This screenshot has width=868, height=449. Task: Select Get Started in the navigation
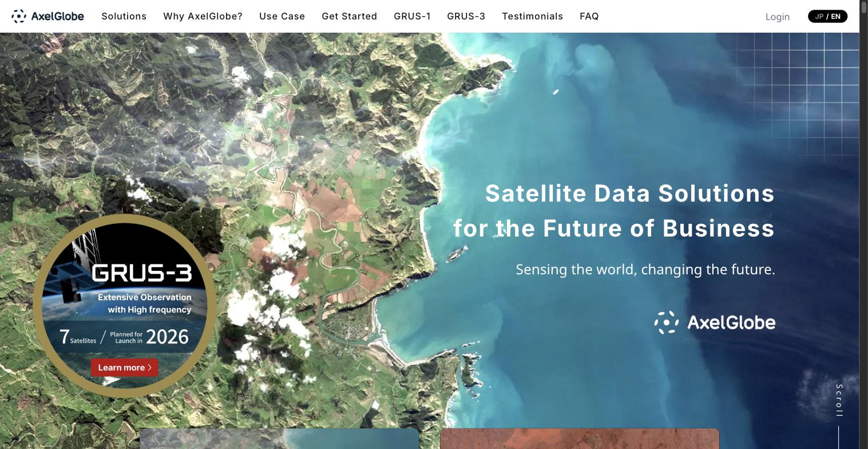click(350, 16)
